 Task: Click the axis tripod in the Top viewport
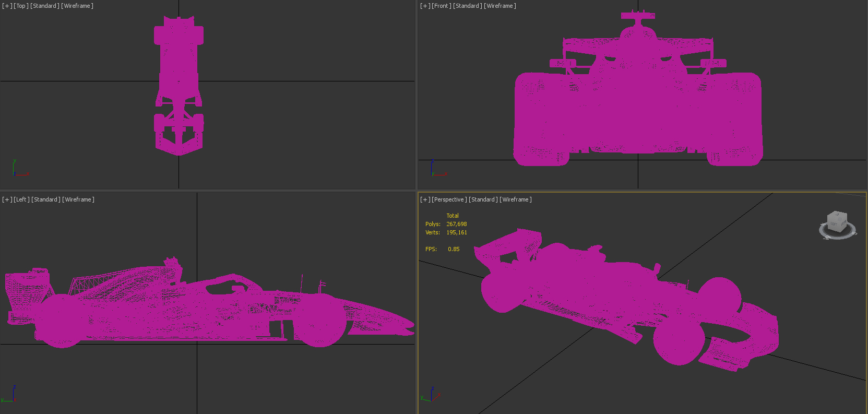tap(20, 168)
